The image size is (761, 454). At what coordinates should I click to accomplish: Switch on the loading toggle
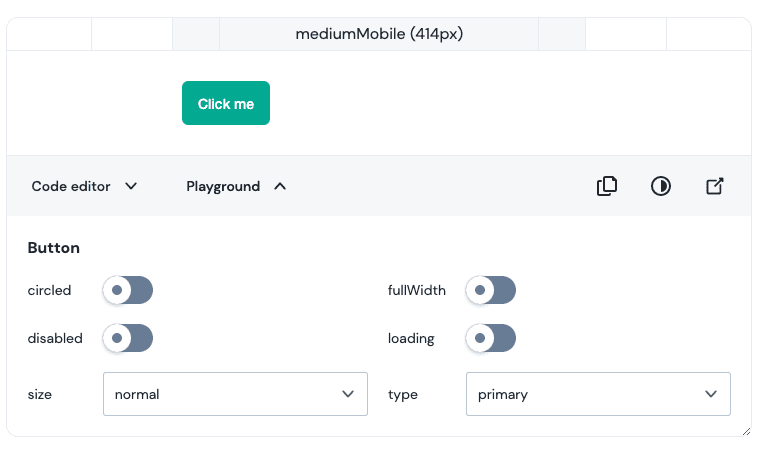491,338
